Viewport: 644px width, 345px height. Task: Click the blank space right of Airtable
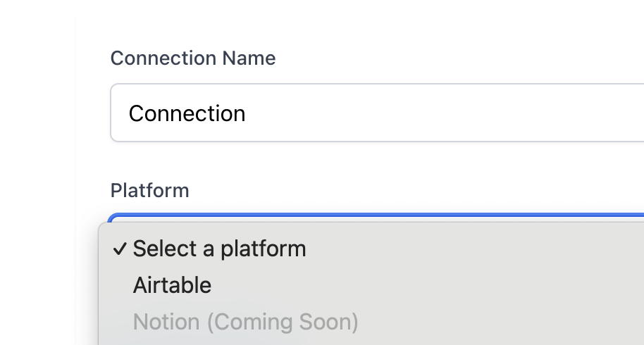[423, 285]
